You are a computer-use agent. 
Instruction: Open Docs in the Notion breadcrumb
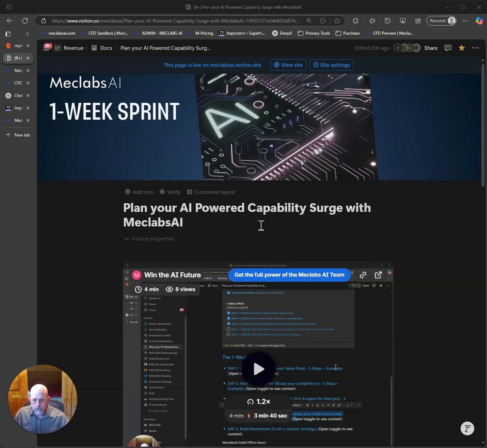pyautogui.click(x=106, y=48)
